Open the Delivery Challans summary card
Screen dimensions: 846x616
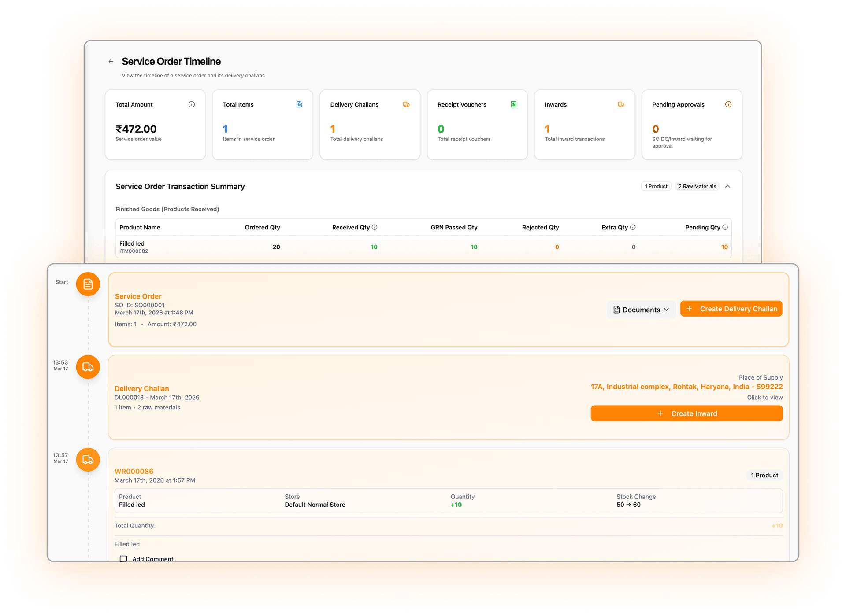pyautogui.click(x=370, y=125)
